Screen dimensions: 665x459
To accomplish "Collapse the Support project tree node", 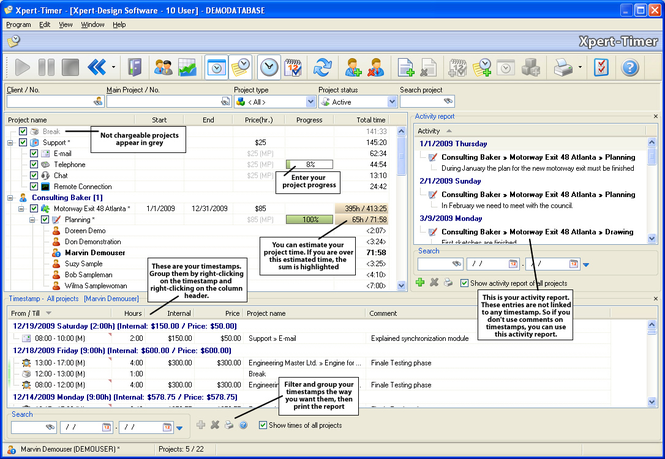I will (10, 143).
